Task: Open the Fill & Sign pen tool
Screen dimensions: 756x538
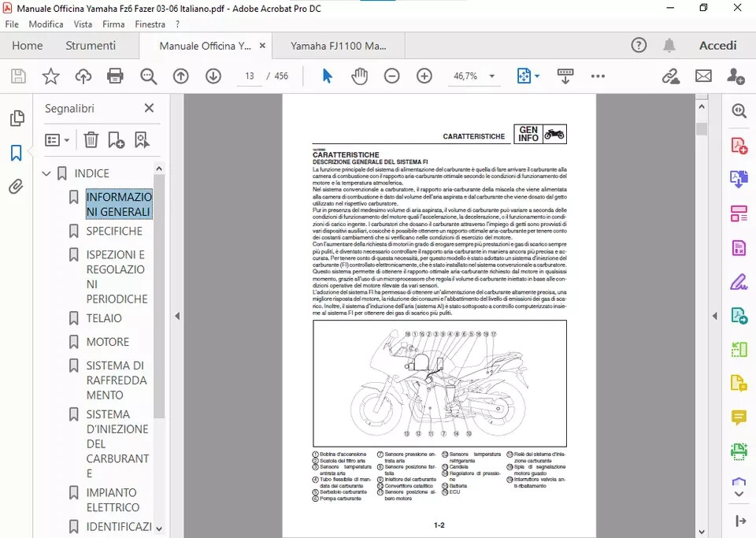Action: point(739,281)
